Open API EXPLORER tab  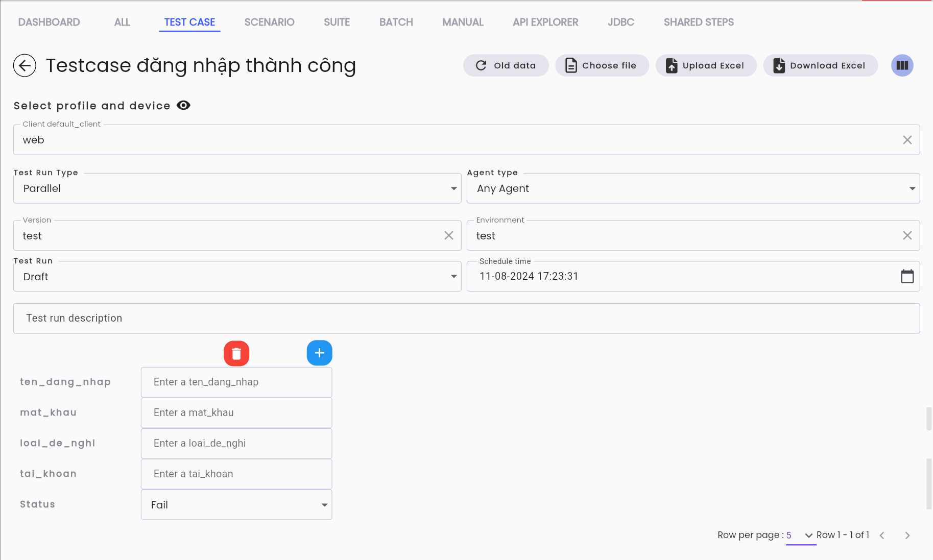(x=545, y=22)
